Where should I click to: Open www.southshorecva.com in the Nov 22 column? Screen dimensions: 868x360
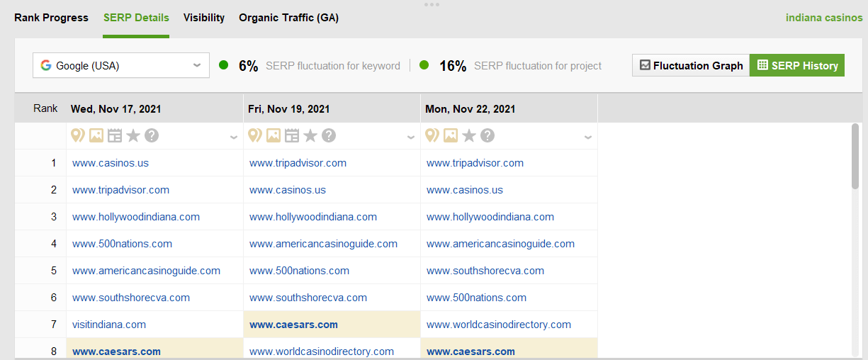485,271
